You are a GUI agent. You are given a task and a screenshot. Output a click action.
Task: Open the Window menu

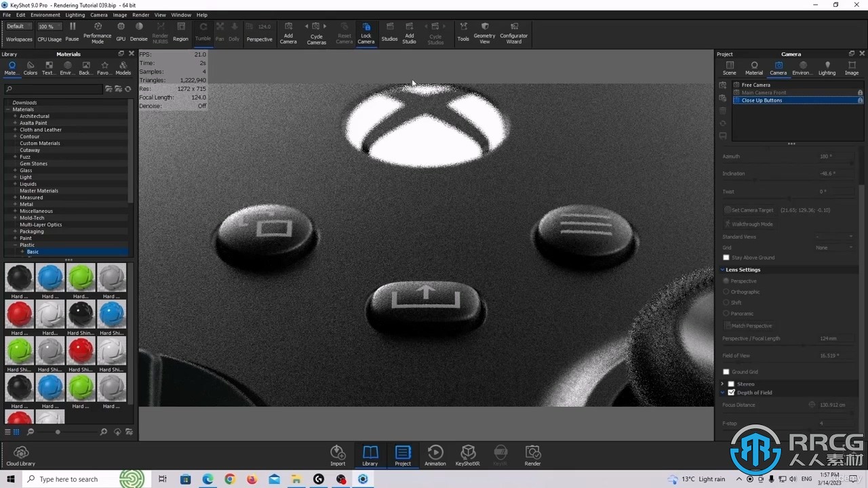pos(181,15)
